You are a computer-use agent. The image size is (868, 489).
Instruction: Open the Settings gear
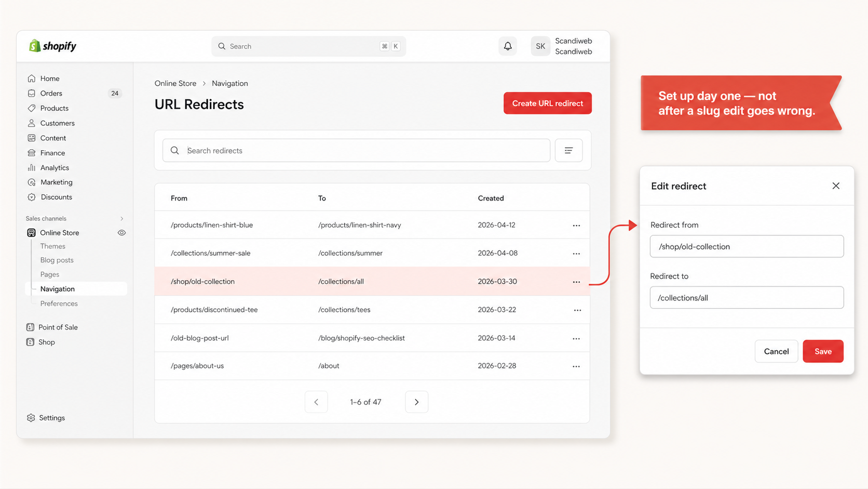31,417
